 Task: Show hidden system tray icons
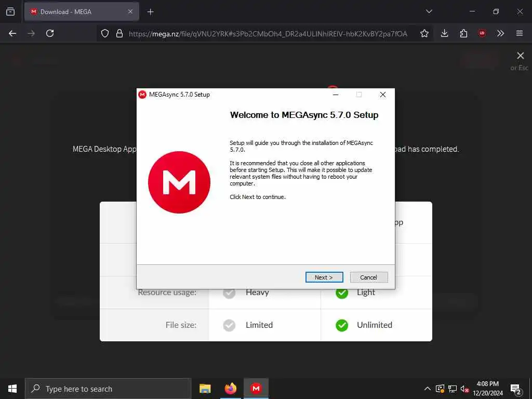428,389
